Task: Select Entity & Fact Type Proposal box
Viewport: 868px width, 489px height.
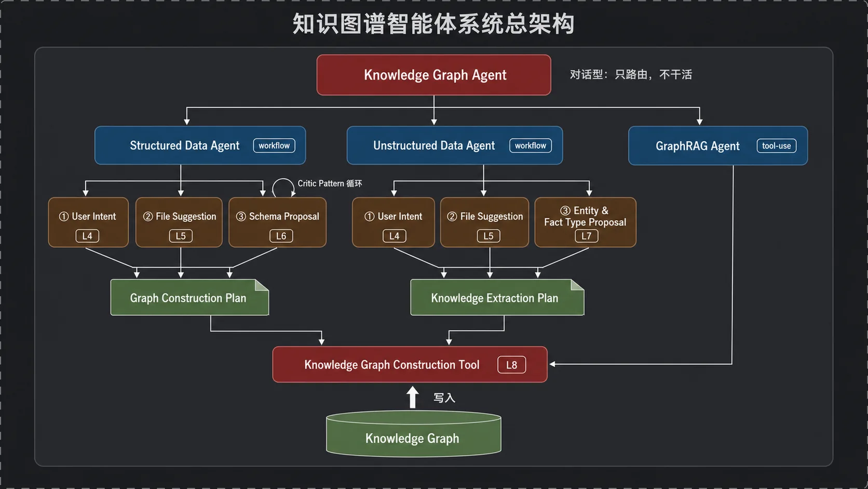Action: point(585,222)
